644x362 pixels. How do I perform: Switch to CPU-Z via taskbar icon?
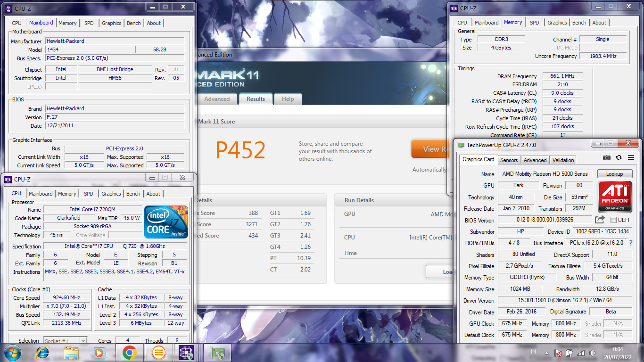187,353
